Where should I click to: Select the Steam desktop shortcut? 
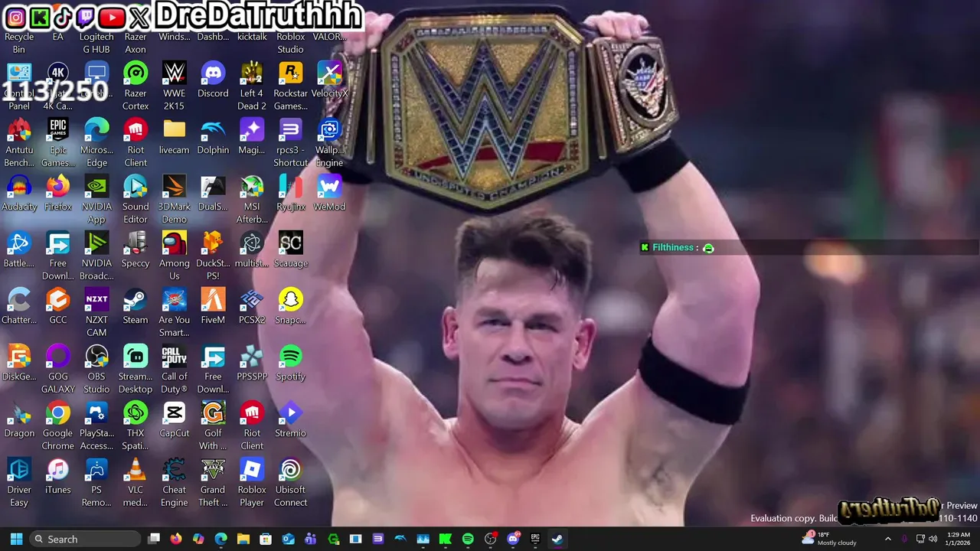pyautogui.click(x=136, y=306)
